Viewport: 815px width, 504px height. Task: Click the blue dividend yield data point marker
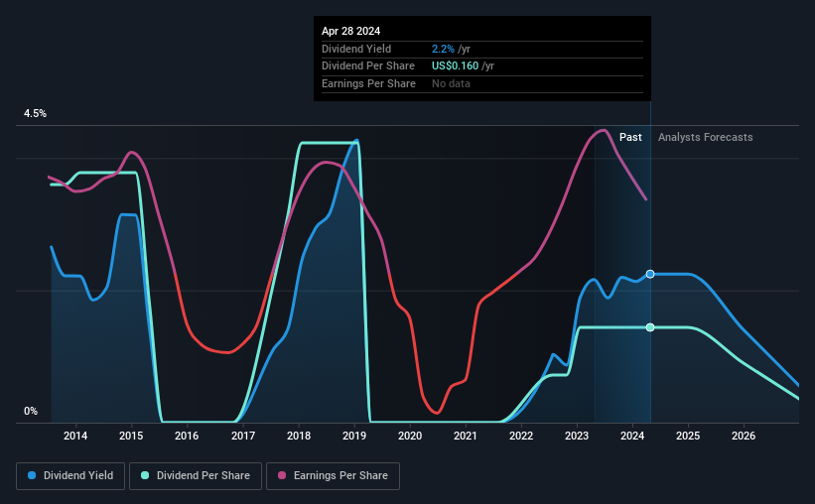(650, 275)
